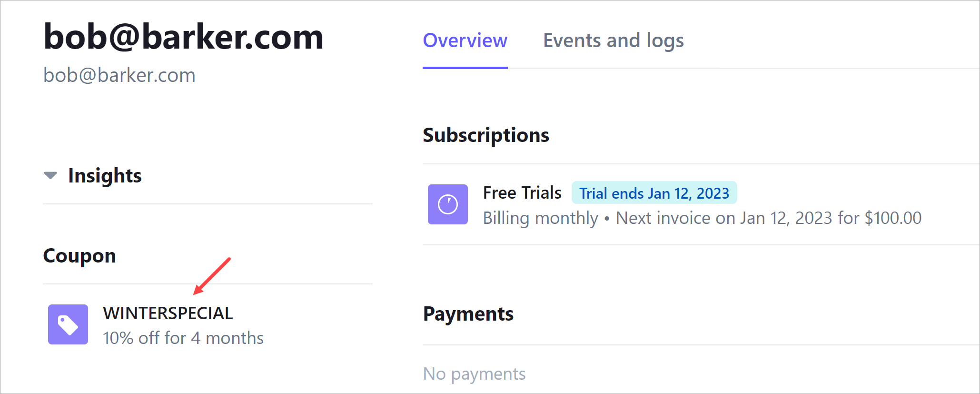Open the Overview tab
This screenshot has width=980, height=394.
465,40
